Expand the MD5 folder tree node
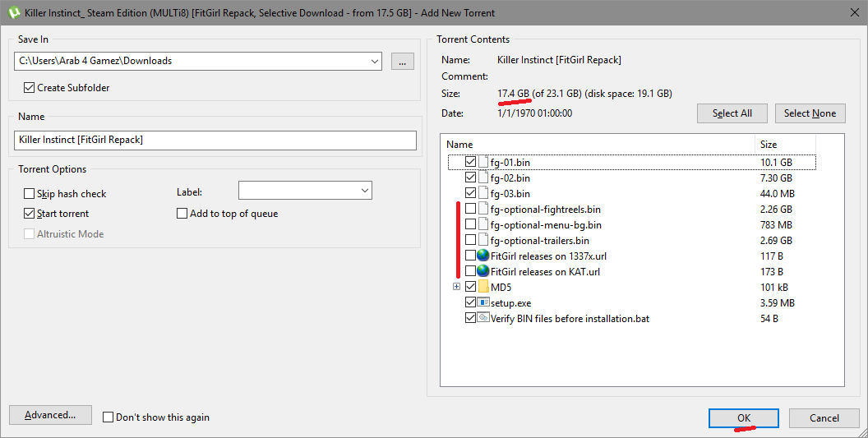The image size is (868, 438). (457, 286)
